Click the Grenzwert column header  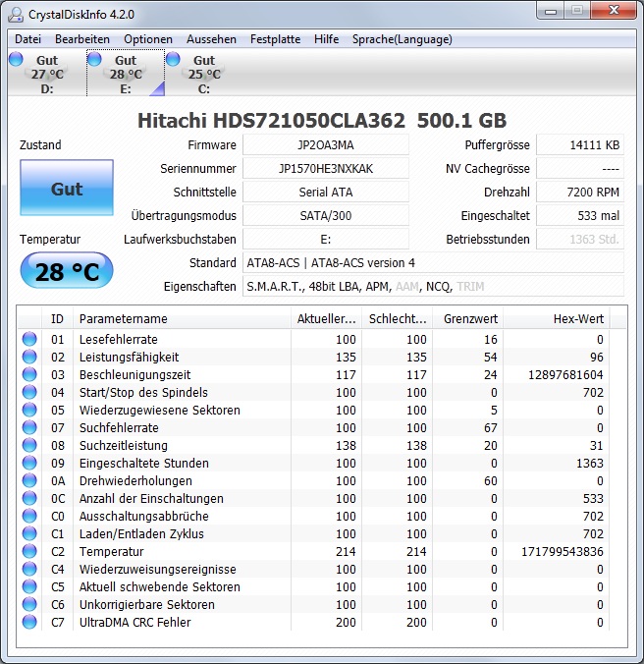tap(468, 319)
